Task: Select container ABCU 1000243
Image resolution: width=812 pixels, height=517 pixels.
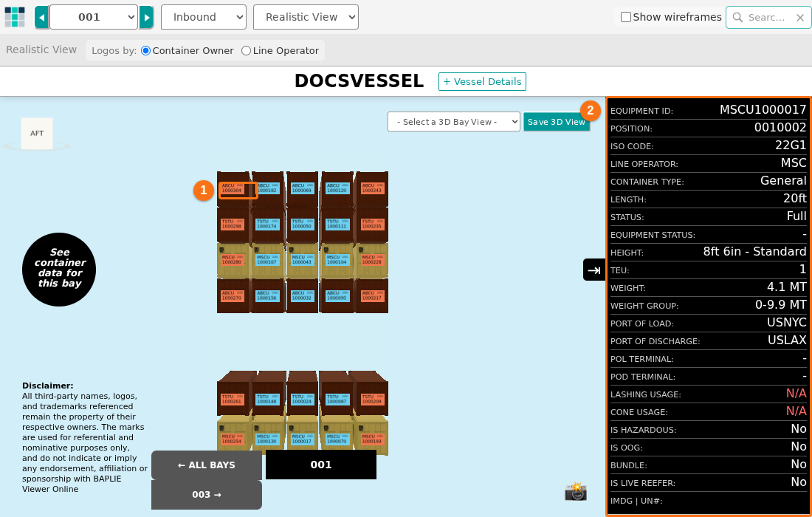Action: [x=372, y=188]
